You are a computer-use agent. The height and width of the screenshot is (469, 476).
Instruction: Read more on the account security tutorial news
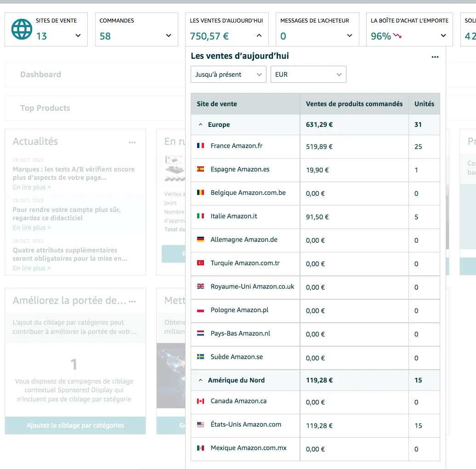[x=32, y=228]
